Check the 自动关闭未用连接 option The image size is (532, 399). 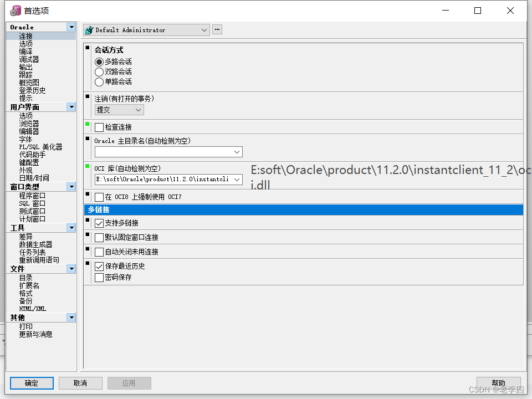(98, 252)
